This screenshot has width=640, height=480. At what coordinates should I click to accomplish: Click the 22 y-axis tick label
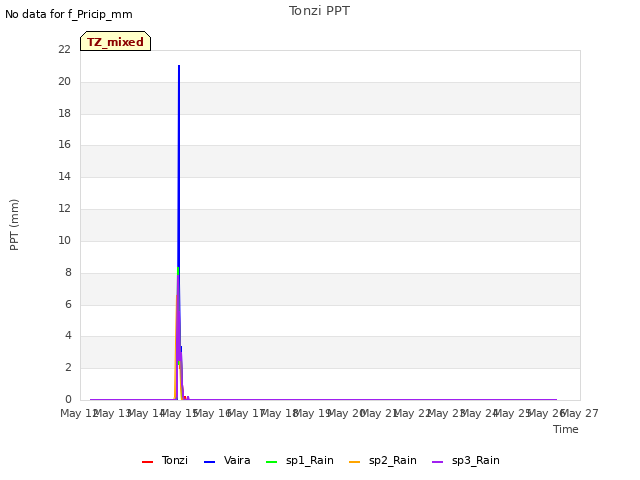coord(64,49)
